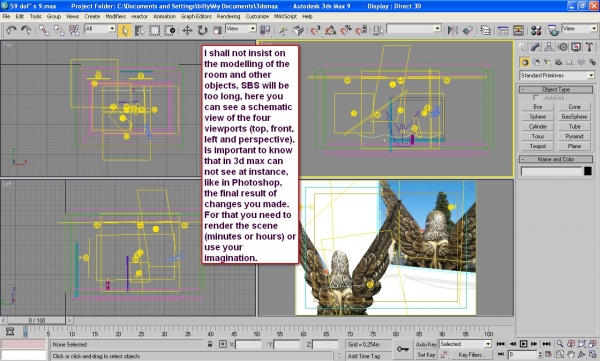Viewport: 600px width, 361px height.
Task: Select the Select and Scale tool
Action: coord(217,30)
